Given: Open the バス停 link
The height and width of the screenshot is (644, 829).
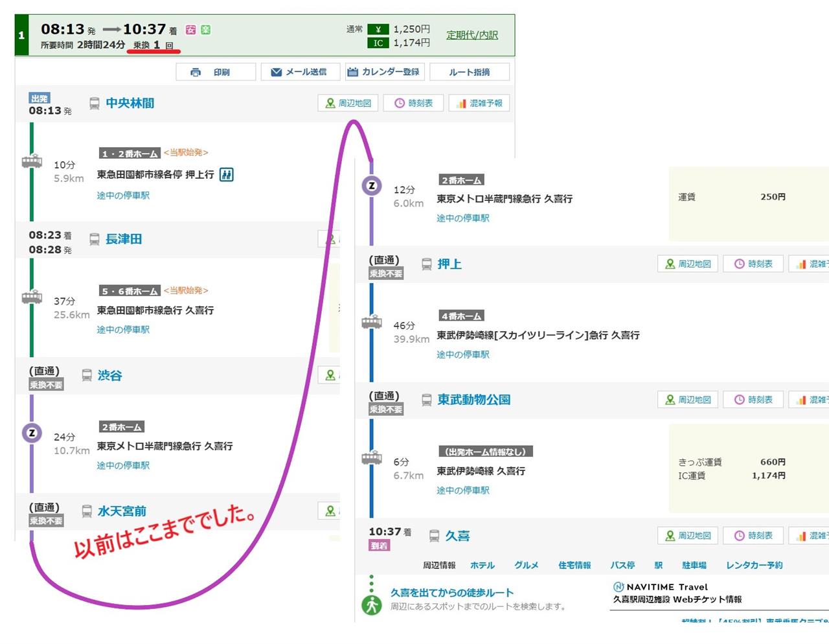Looking at the screenshot, I should point(623,565).
